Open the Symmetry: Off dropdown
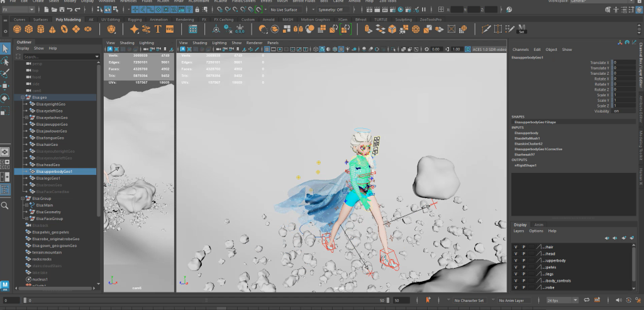Viewport: 644px width, 310px height. coord(335,9)
